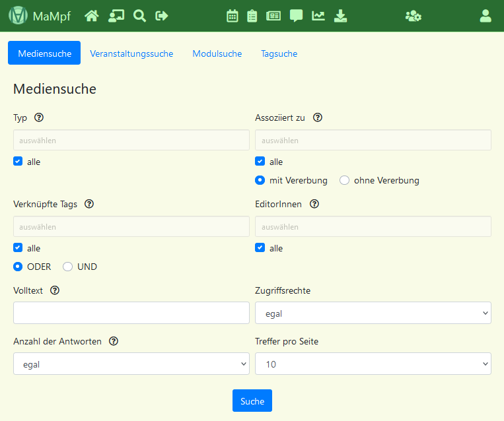Click the clipboard list icon

[x=252, y=16]
